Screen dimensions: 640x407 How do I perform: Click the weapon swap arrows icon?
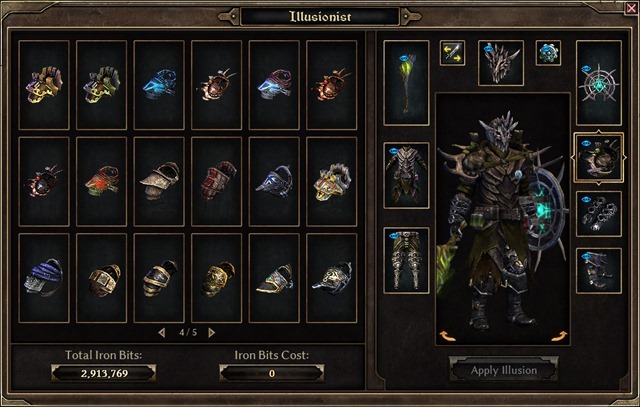[452, 53]
